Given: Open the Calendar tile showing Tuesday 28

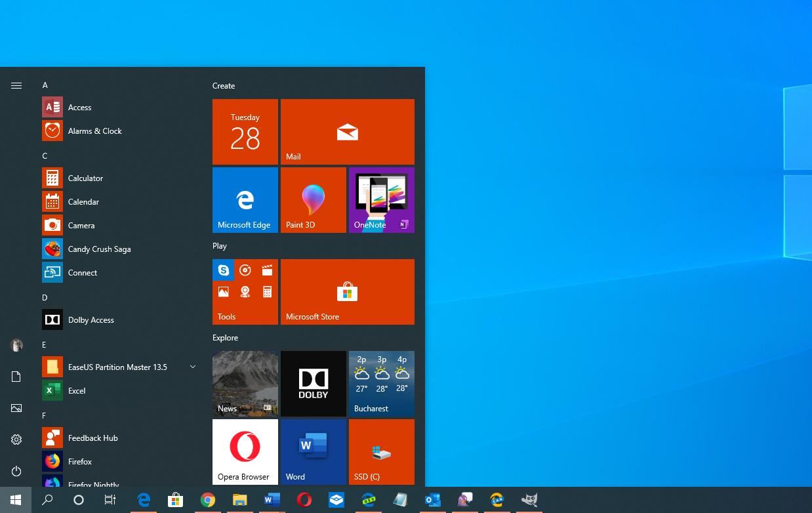Looking at the screenshot, I should [245, 132].
